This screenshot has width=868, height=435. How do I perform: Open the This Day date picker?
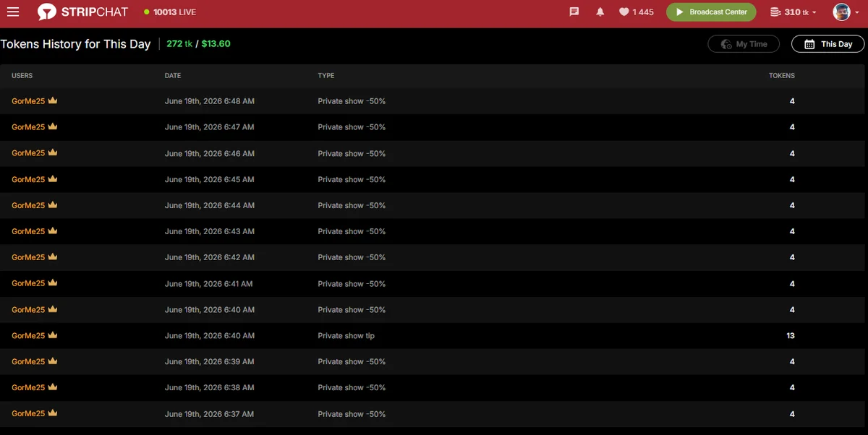(x=828, y=44)
